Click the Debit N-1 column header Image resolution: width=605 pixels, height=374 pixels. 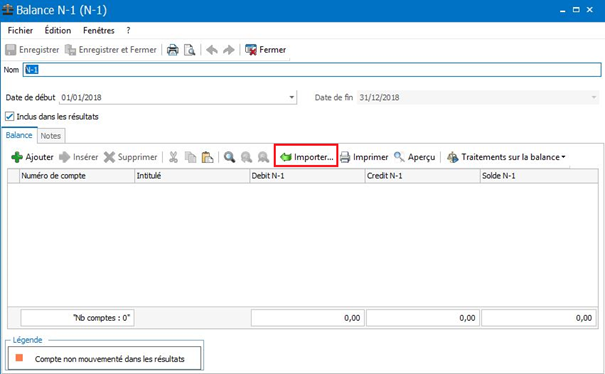coord(307,176)
